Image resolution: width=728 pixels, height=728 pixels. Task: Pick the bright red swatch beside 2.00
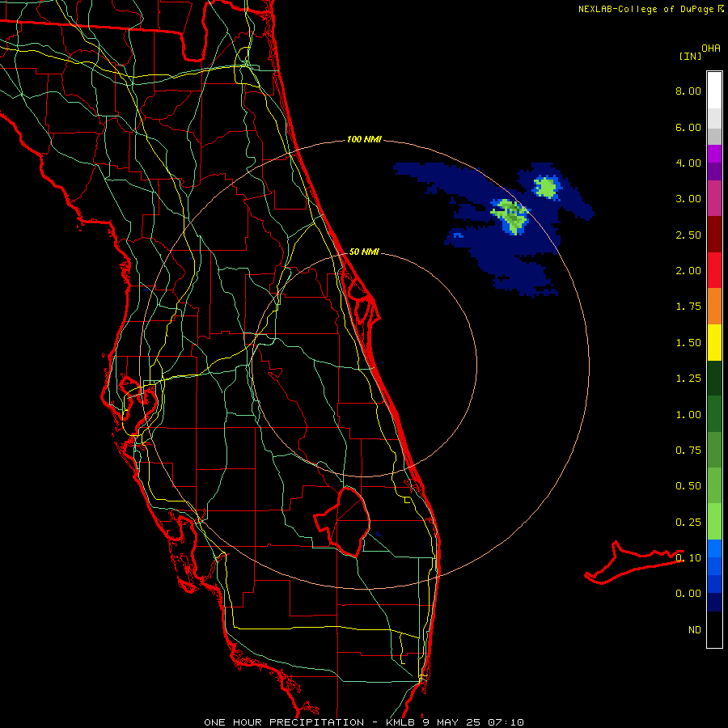pos(714,270)
